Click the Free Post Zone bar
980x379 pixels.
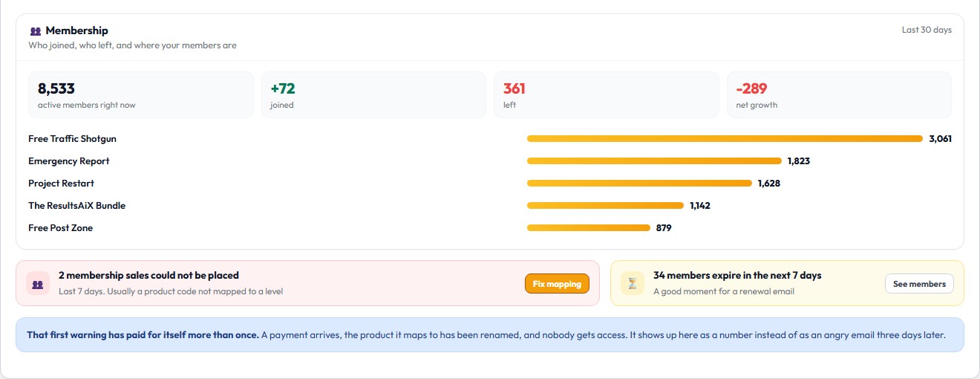[589, 228]
